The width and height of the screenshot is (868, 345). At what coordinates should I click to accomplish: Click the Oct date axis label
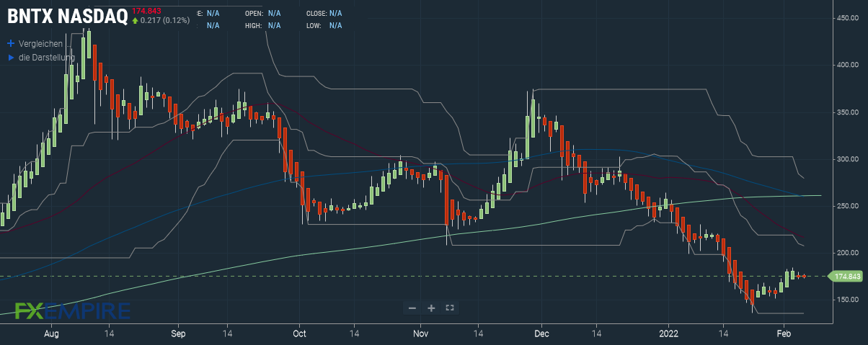point(300,334)
